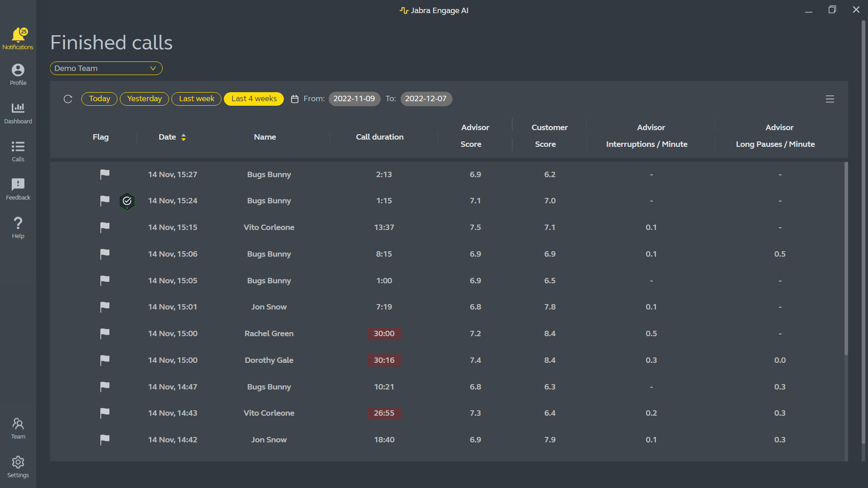Click the call list vertical scrollbar
868x488 pixels.
(x=846, y=258)
